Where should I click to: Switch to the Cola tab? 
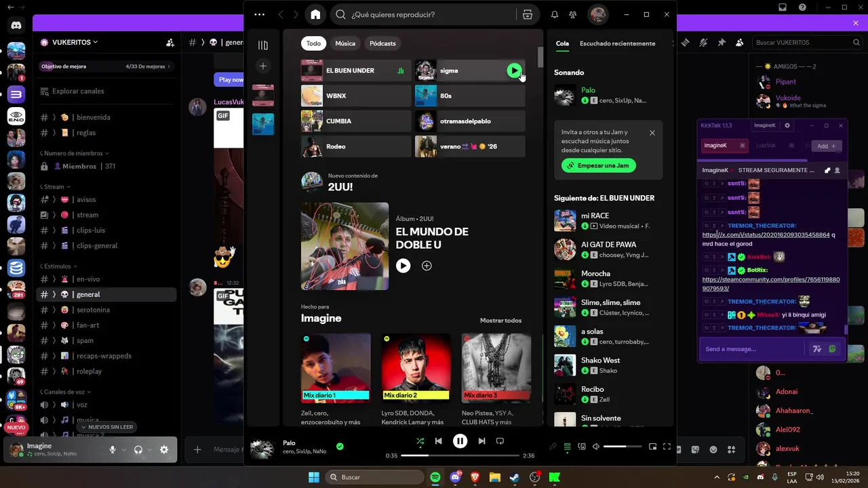click(x=562, y=43)
